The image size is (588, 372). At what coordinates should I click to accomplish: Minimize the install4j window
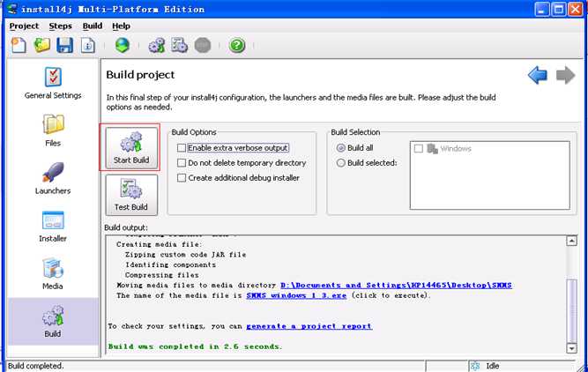click(x=541, y=10)
